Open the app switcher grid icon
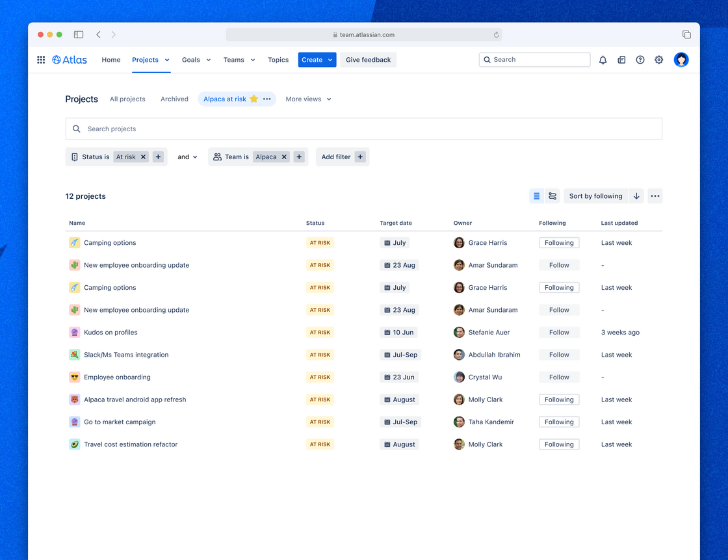The width and height of the screenshot is (728, 560). 40,59
